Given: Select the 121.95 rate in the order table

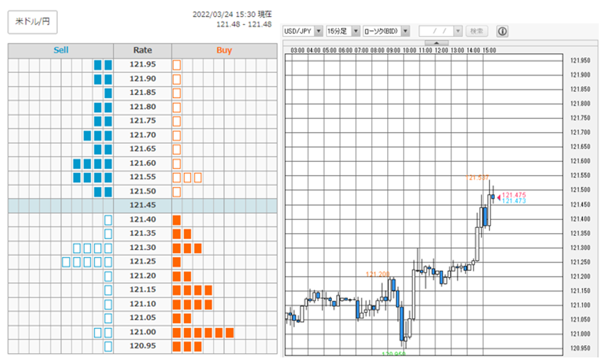Looking at the screenshot, I should point(143,65).
